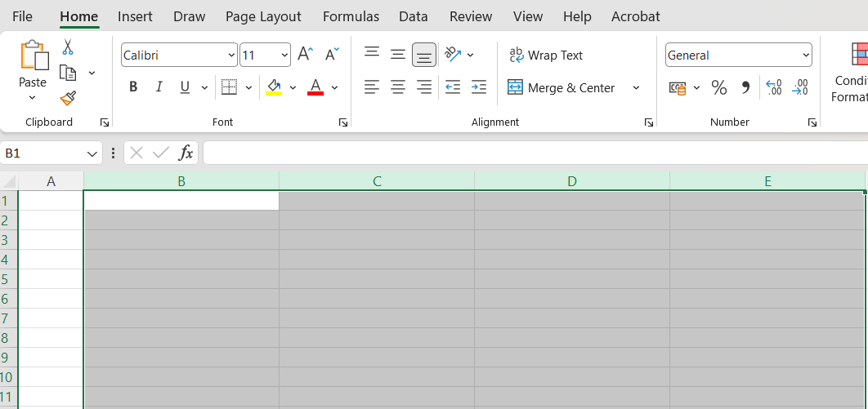
Task: Cancel formula bar entry X icon
Action: click(136, 153)
